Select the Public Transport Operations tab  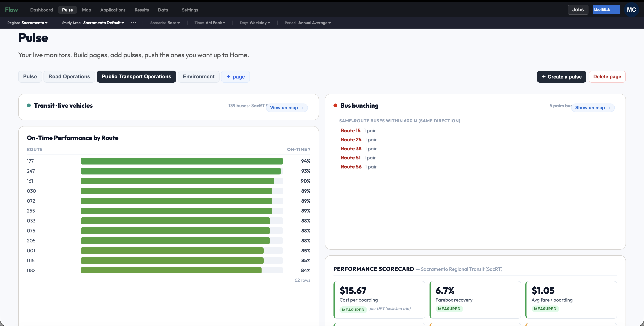[x=137, y=76]
